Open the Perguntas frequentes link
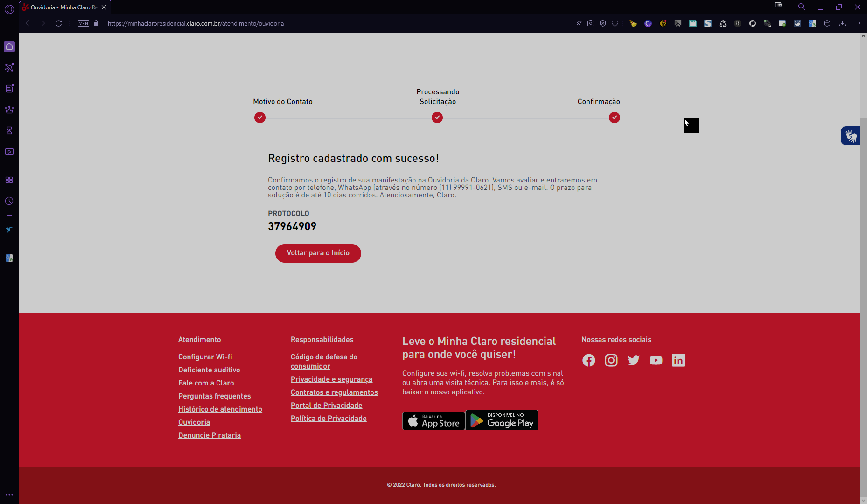This screenshot has width=867, height=504. pyautogui.click(x=215, y=396)
